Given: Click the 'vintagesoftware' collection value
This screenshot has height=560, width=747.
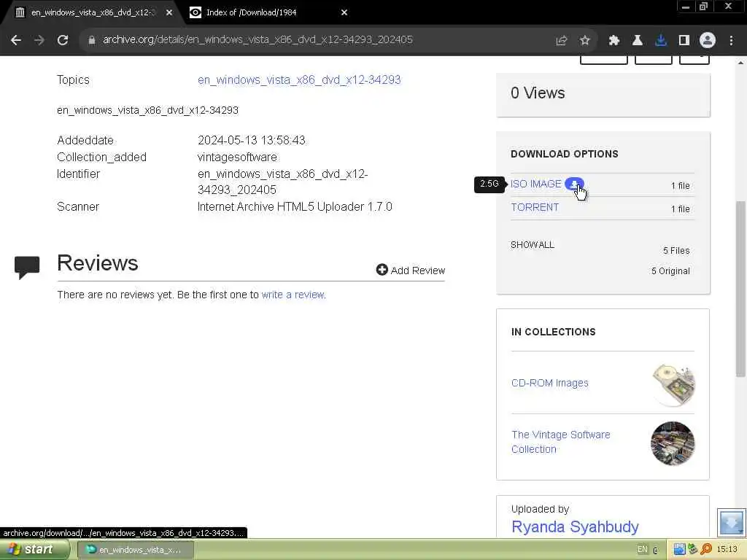Looking at the screenshot, I should (x=237, y=157).
